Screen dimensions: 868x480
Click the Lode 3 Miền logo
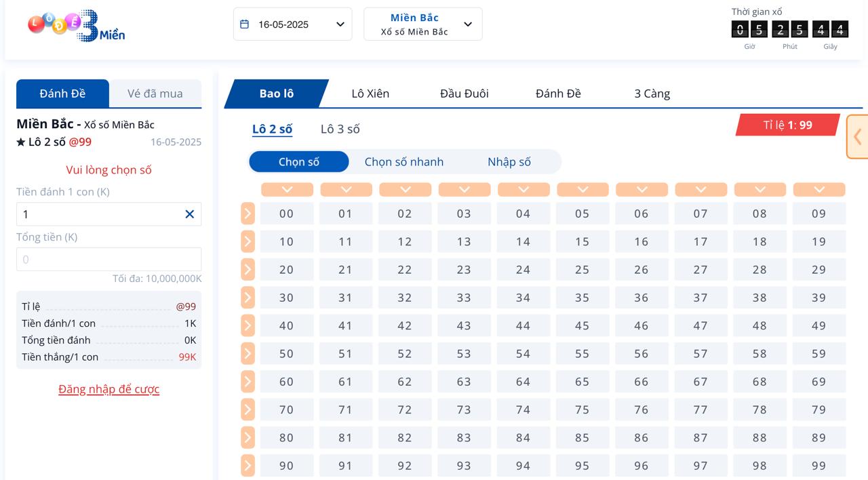[77, 26]
